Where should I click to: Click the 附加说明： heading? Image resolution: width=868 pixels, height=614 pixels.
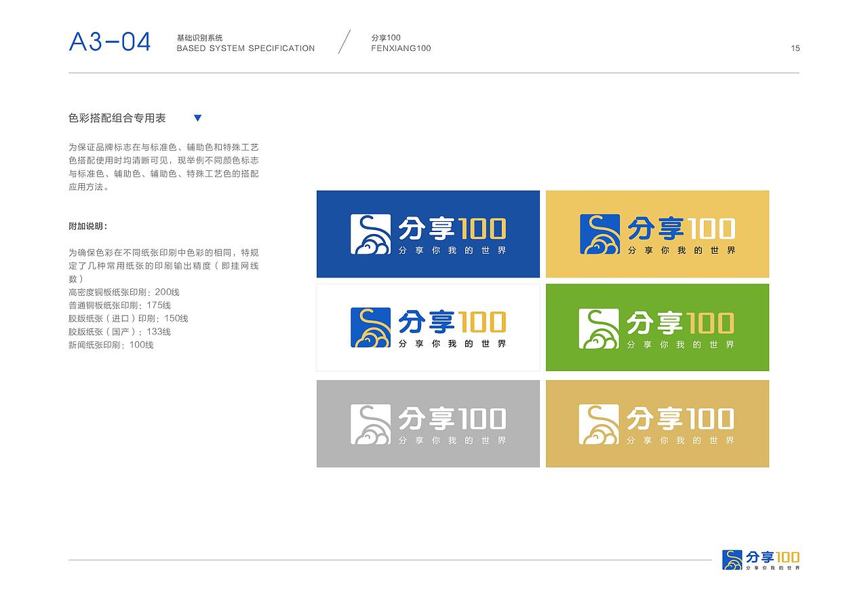[x=88, y=227]
